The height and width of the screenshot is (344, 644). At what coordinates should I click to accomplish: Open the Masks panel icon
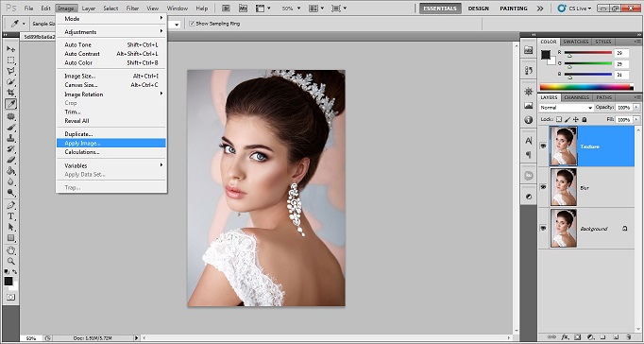tap(529, 197)
